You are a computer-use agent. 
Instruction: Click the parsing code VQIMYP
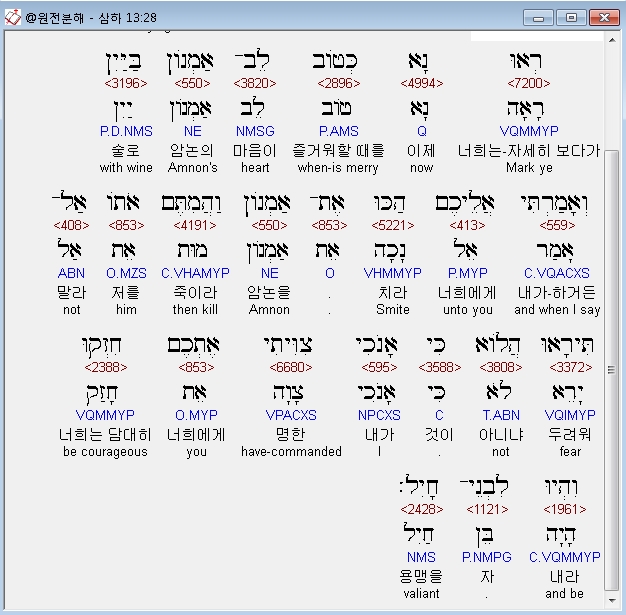tap(570, 415)
